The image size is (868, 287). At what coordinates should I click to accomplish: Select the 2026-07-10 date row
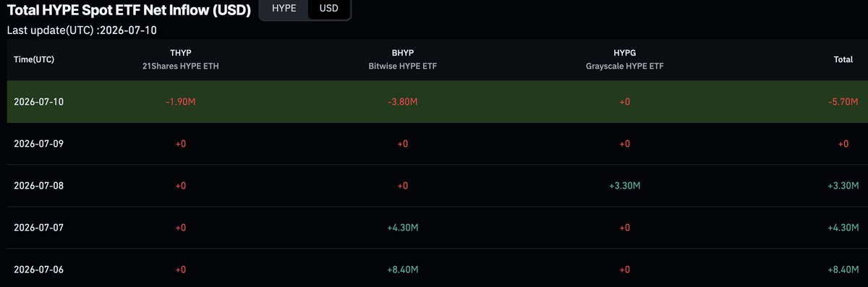[x=434, y=102]
